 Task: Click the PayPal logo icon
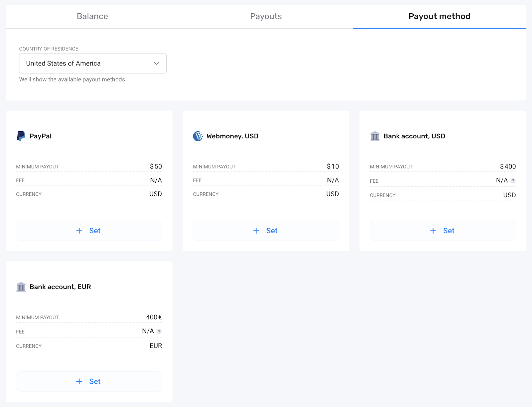pyautogui.click(x=21, y=136)
